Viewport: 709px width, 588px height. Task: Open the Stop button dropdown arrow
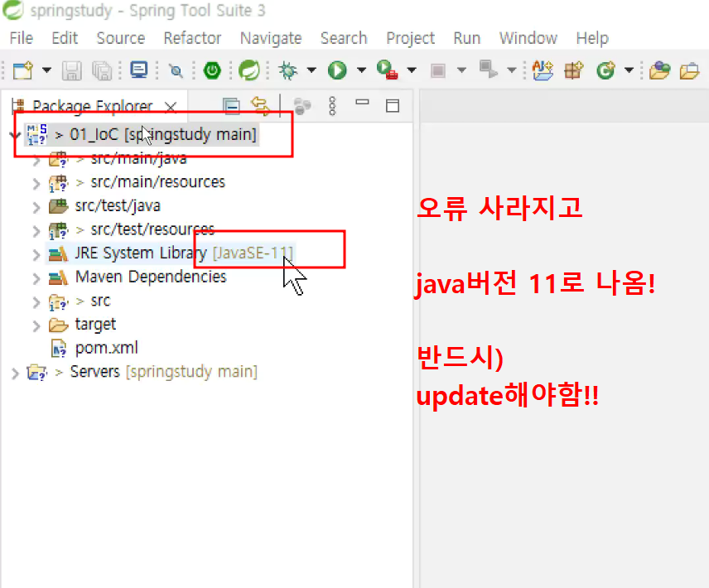(461, 70)
